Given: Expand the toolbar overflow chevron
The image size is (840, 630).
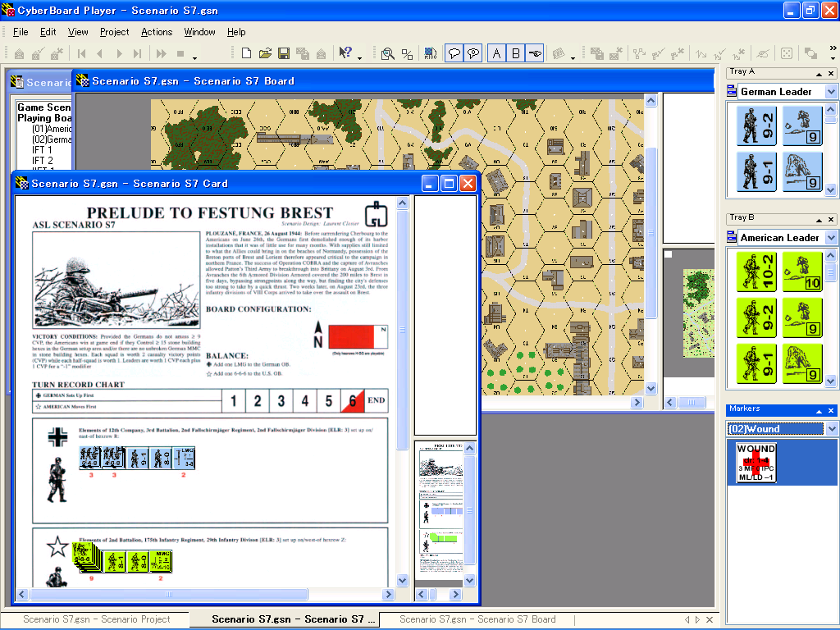Looking at the screenshot, I should [x=833, y=48].
